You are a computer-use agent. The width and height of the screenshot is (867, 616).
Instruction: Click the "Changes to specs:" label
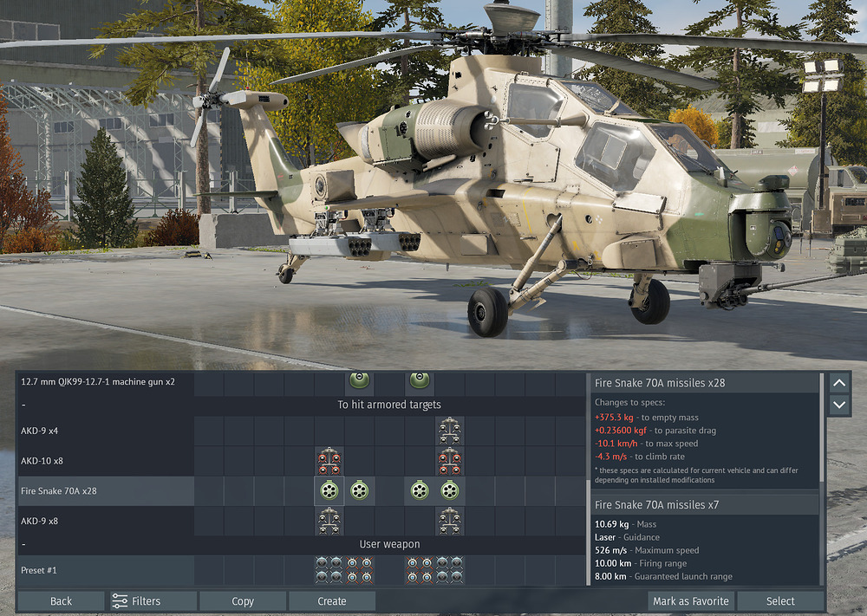(629, 403)
